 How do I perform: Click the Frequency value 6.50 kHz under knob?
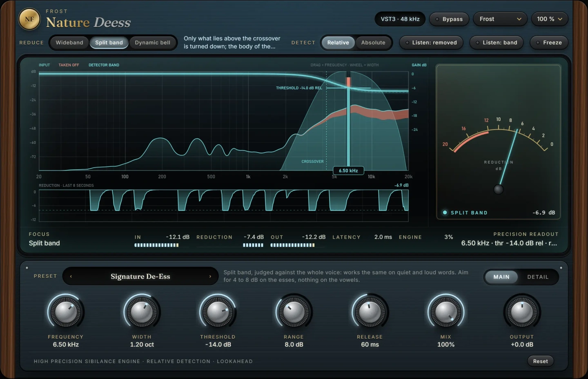click(66, 345)
